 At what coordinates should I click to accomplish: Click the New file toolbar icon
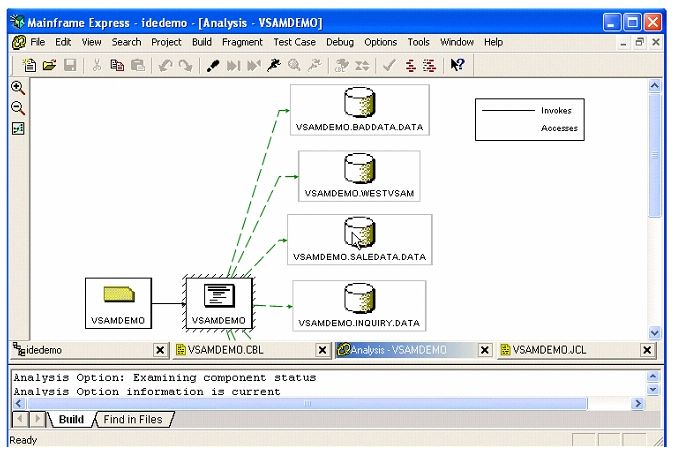point(30,65)
